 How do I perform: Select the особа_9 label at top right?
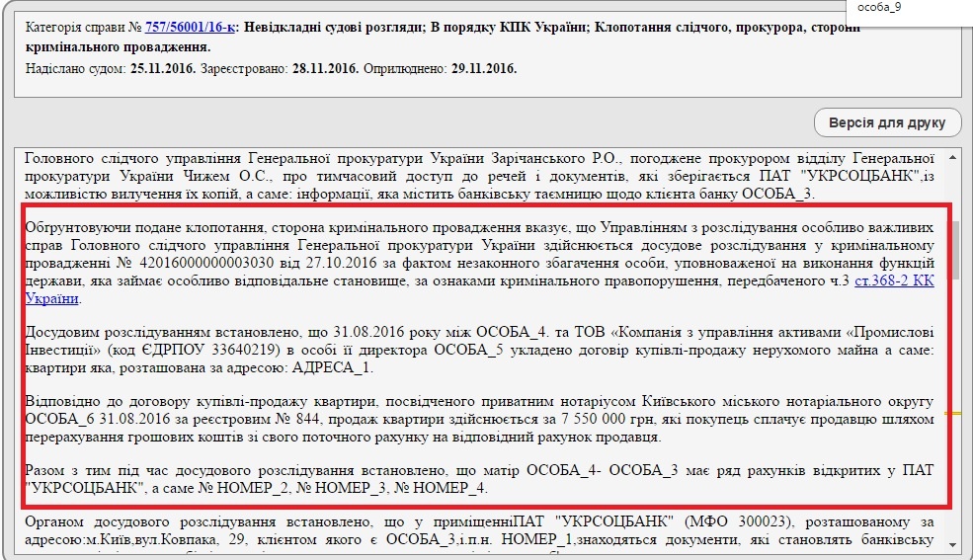click(879, 7)
